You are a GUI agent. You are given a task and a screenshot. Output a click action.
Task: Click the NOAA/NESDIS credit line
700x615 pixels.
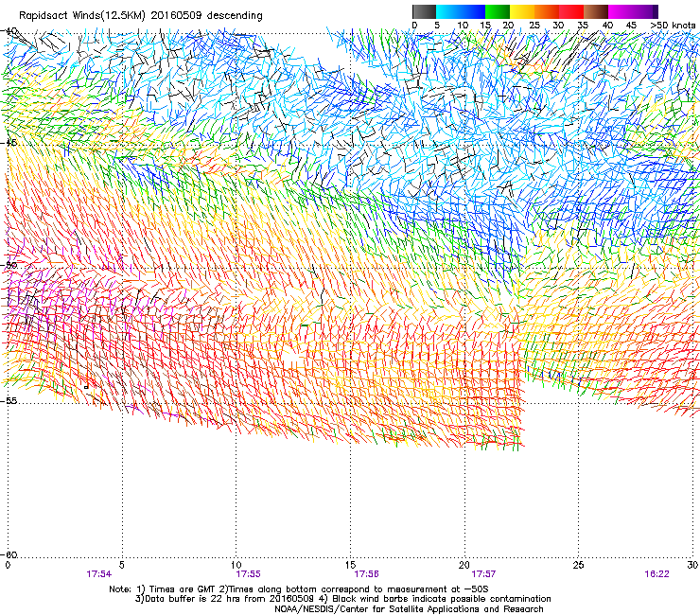[x=409, y=609]
